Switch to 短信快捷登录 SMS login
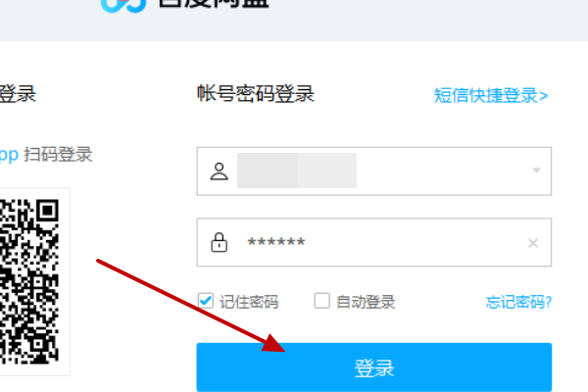 click(491, 95)
